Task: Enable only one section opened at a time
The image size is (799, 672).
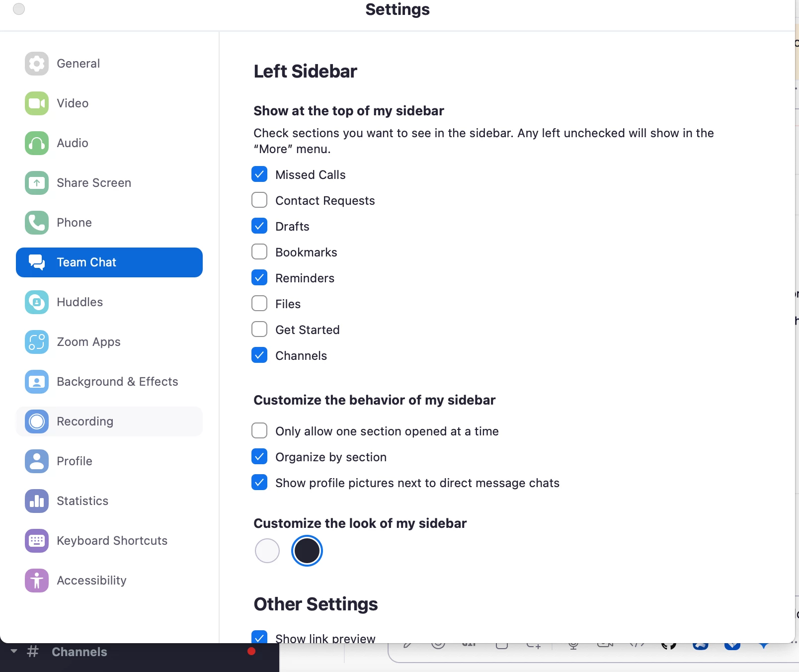Action: 259,430
